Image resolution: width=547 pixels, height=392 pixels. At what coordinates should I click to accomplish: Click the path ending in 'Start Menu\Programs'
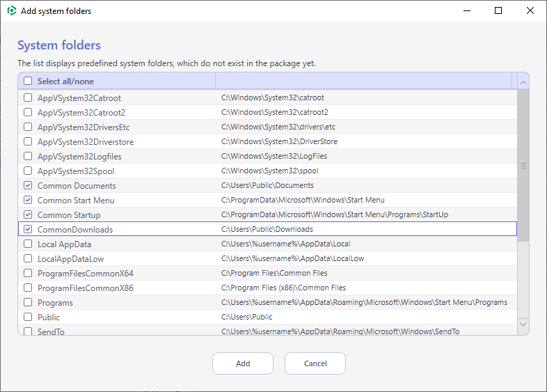coord(364,302)
